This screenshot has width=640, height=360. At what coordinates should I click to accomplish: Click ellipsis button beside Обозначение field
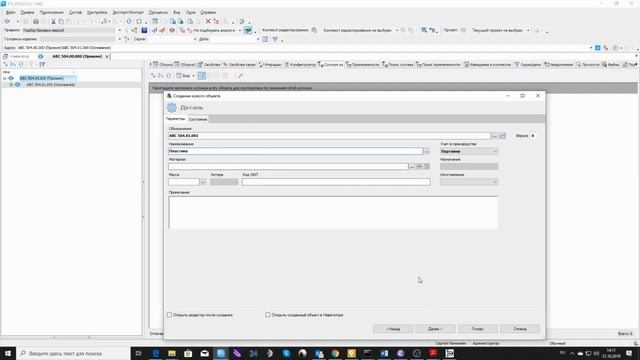tap(494, 136)
